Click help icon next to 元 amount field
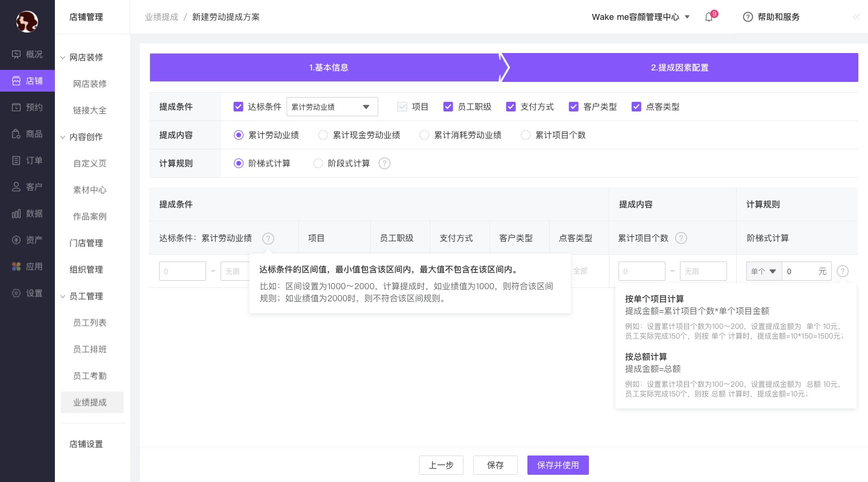 [x=843, y=271]
